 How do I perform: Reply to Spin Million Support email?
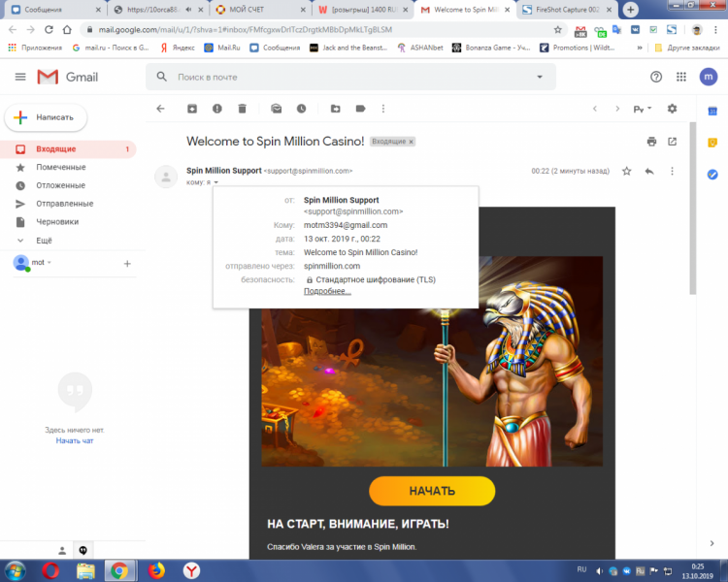(x=649, y=172)
